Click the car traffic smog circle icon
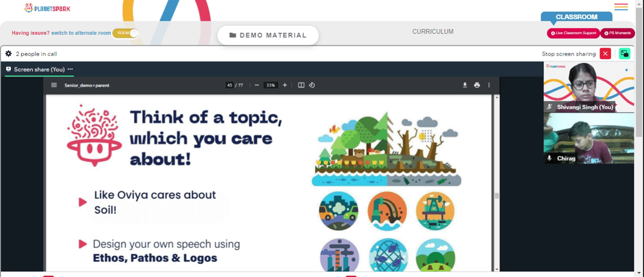The height and width of the screenshot is (277, 644). (x=339, y=211)
